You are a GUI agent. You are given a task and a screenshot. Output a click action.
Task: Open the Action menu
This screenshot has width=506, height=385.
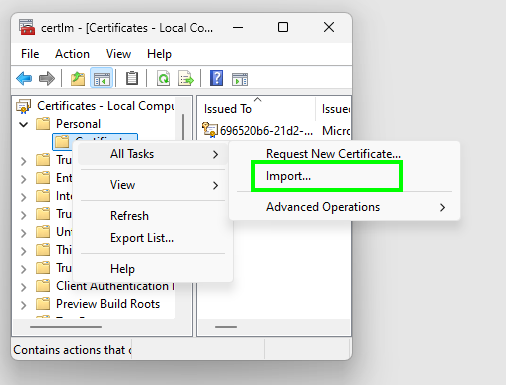[x=72, y=54]
